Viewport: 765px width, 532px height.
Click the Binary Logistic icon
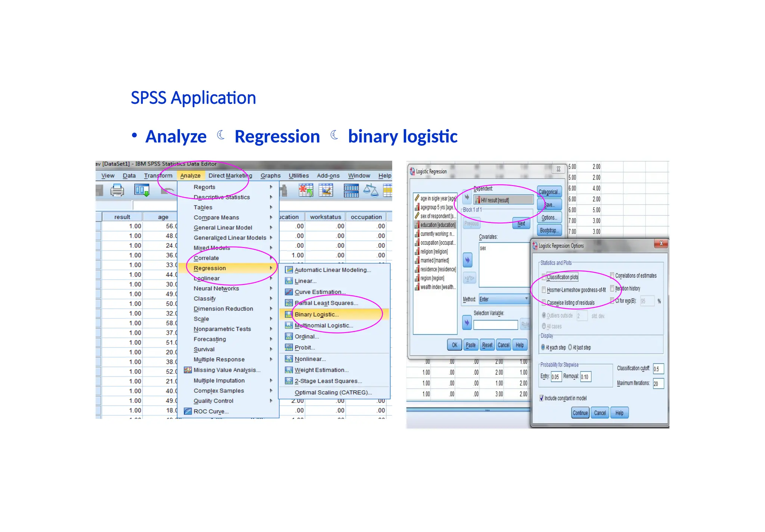coord(289,314)
